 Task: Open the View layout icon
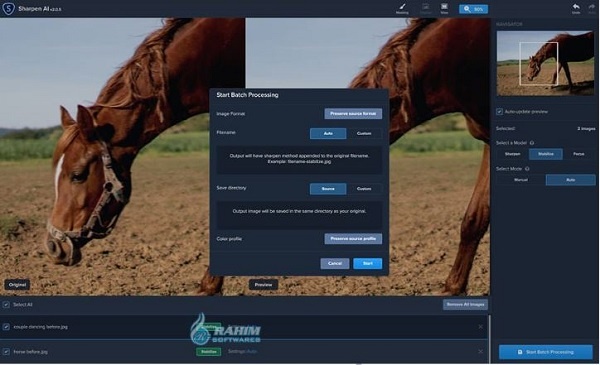tap(444, 7)
